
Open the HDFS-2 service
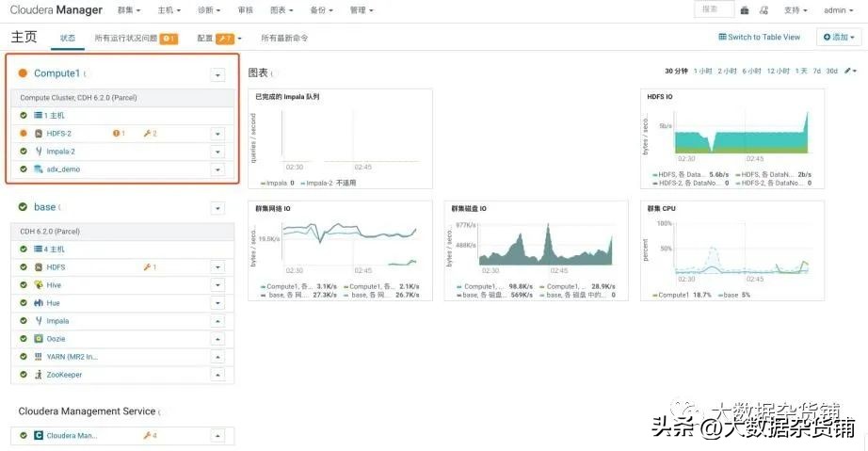(x=58, y=134)
